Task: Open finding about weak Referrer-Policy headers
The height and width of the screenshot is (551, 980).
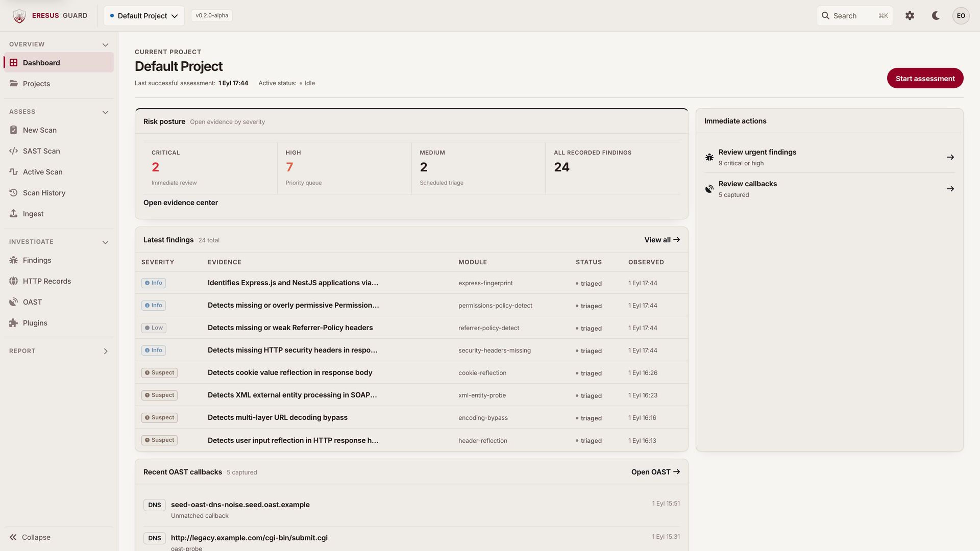Action: pos(290,328)
